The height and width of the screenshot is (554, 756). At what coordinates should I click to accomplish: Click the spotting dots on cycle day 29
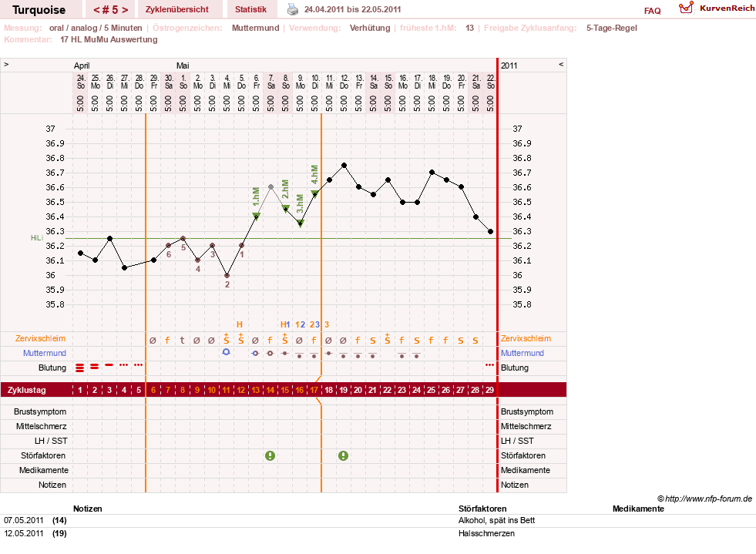(490, 365)
